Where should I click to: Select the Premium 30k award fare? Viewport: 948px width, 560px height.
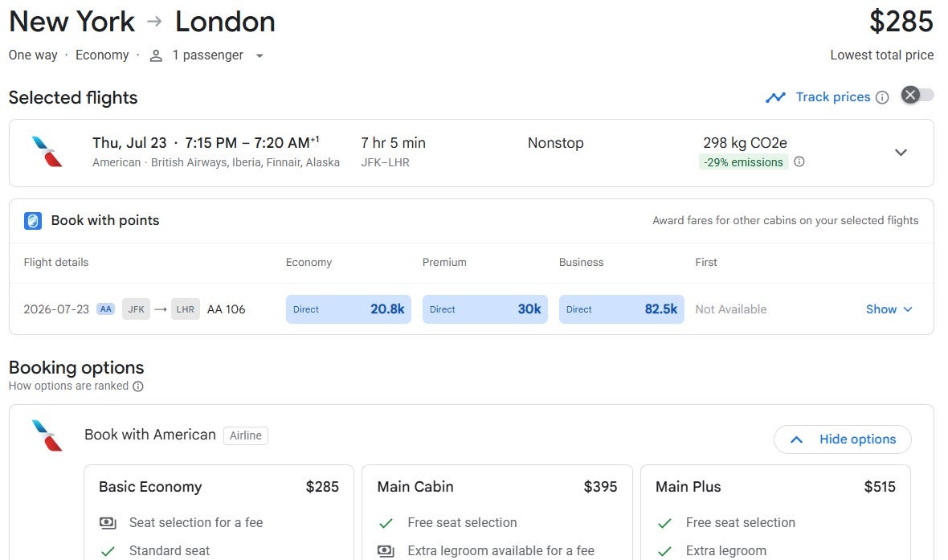point(485,309)
